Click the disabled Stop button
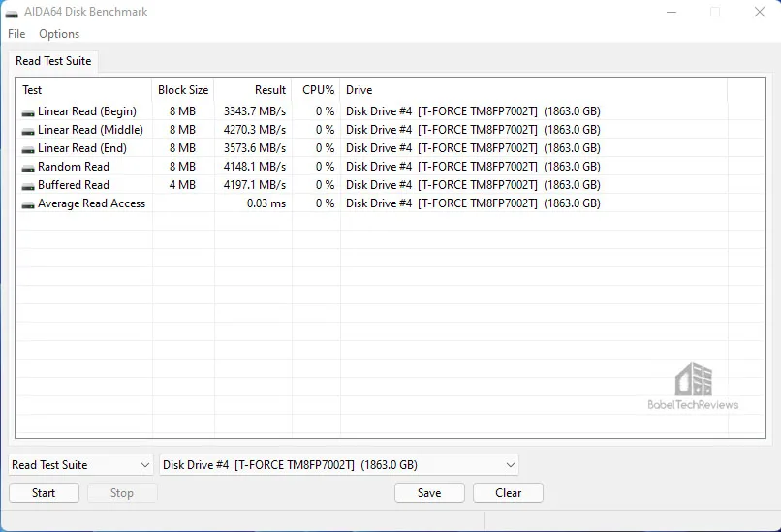This screenshot has width=781, height=532. [122, 493]
